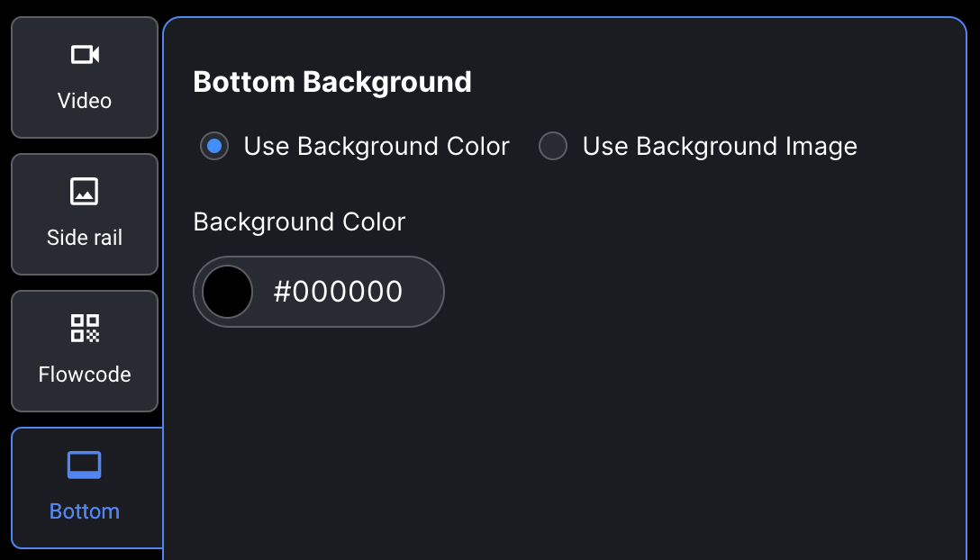Click the 'Use Background Image' label text
Image resolution: width=980 pixels, height=560 pixels.
[x=720, y=146]
